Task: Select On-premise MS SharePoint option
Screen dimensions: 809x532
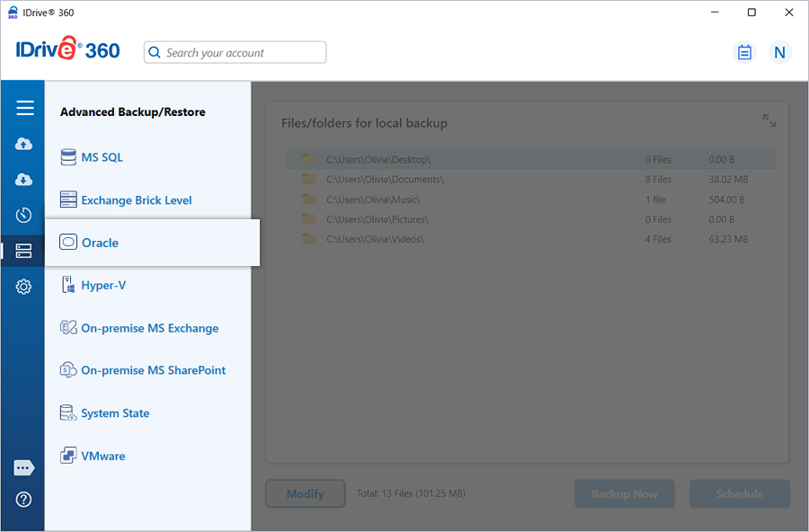Action: (x=153, y=370)
